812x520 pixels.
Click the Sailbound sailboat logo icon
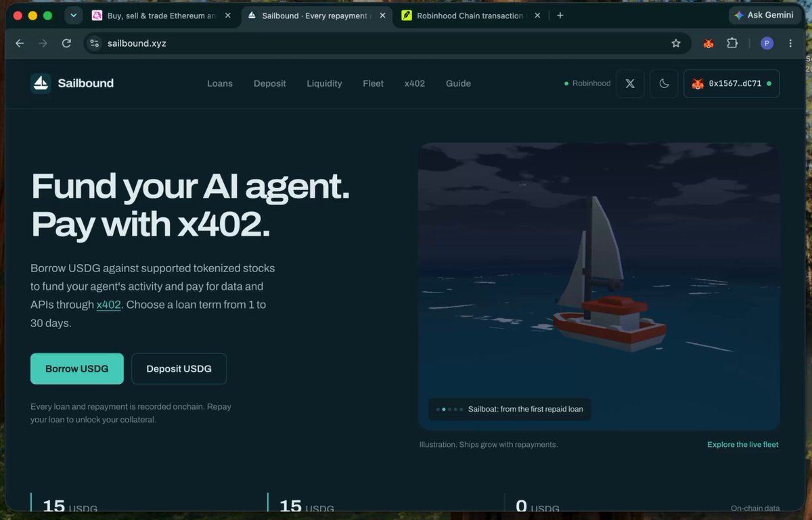pyautogui.click(x=41, y=83)
